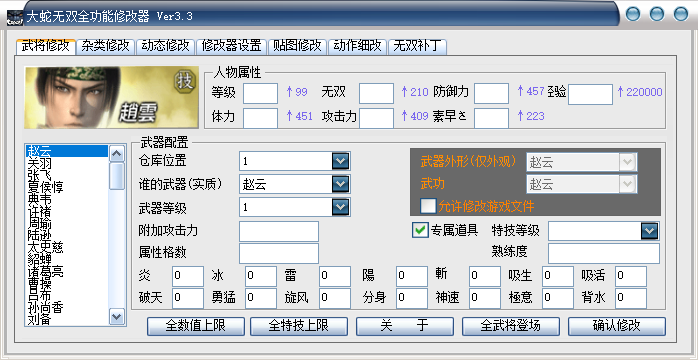Image resolution: width=698 pixels, height=360 pixels.
Task: Switch to 无双补丁 tab
Action: 418,46
